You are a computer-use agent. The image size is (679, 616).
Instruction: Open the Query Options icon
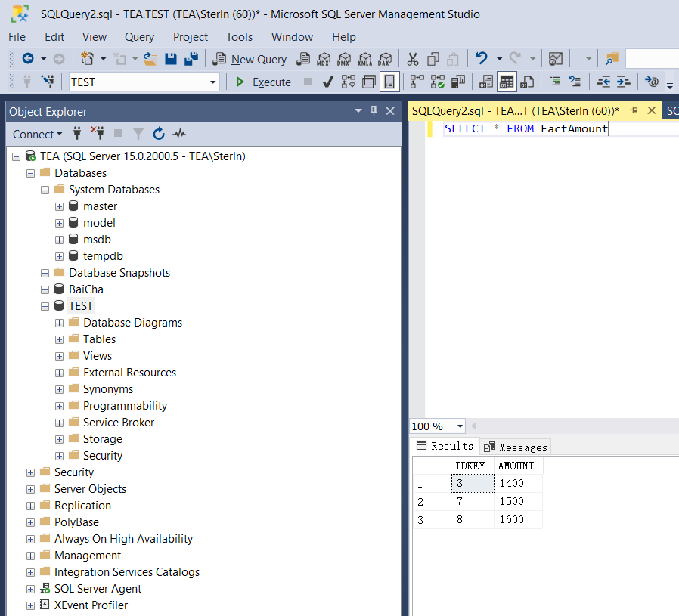click(368, 82)
